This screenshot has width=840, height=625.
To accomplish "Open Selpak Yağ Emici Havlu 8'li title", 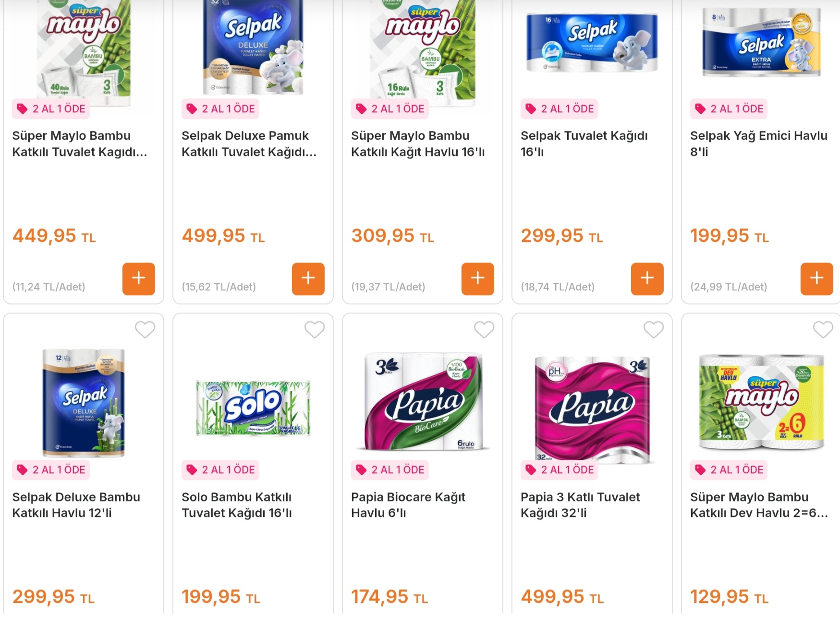I will click(758, 144).
